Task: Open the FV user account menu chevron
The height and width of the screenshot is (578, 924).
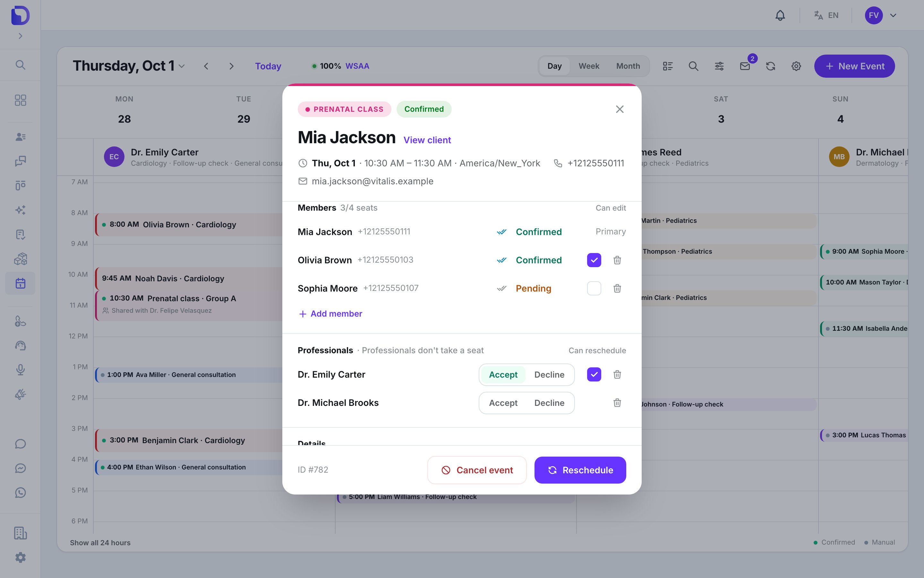Action: (893, 15)
